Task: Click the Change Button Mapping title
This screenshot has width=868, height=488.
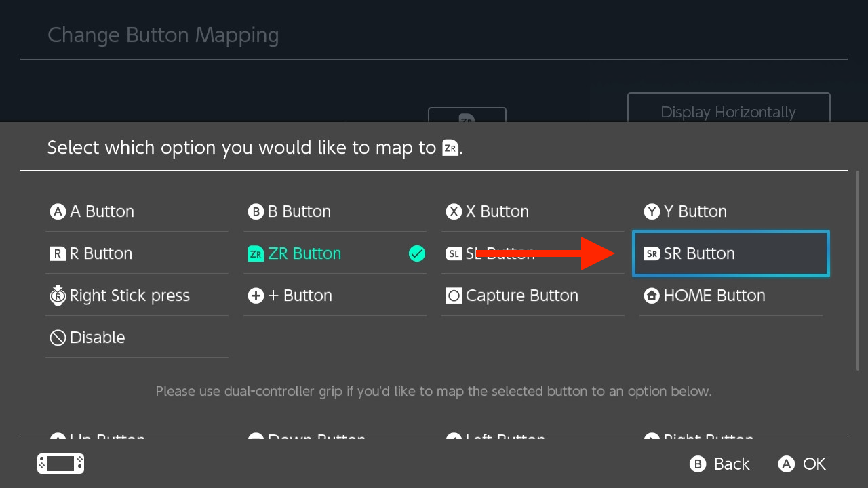Action: coord(163,35)
